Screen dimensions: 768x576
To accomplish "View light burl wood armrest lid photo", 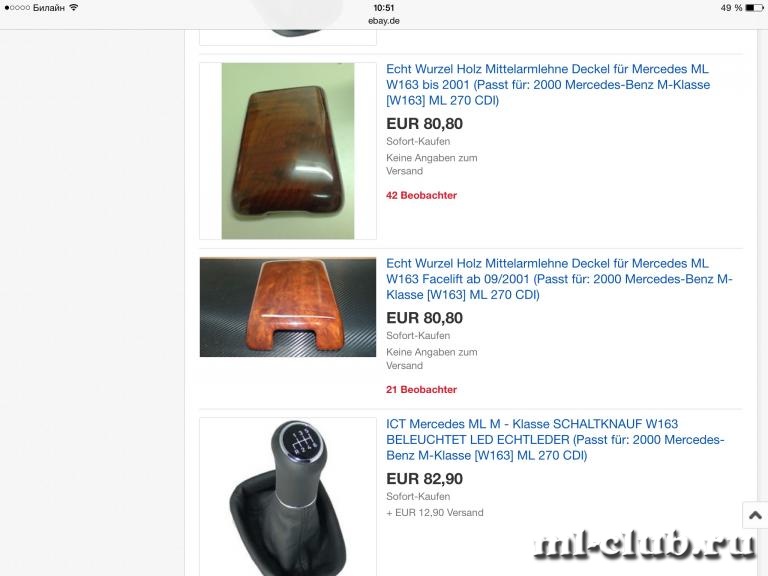I will pos(288,307).
